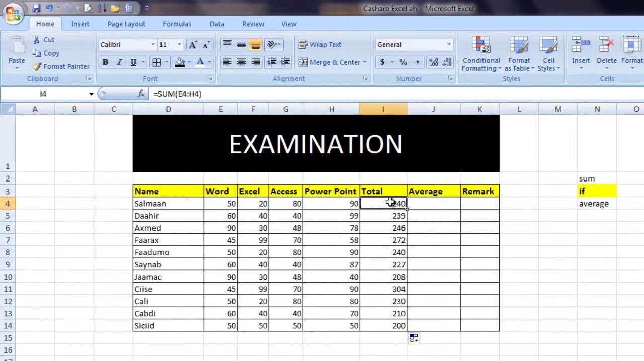Image resolution: width=644 pixels, height=361 pixels.
Task: Save the workbook from Quick Access Toolbar
Action: pos(36,8)
